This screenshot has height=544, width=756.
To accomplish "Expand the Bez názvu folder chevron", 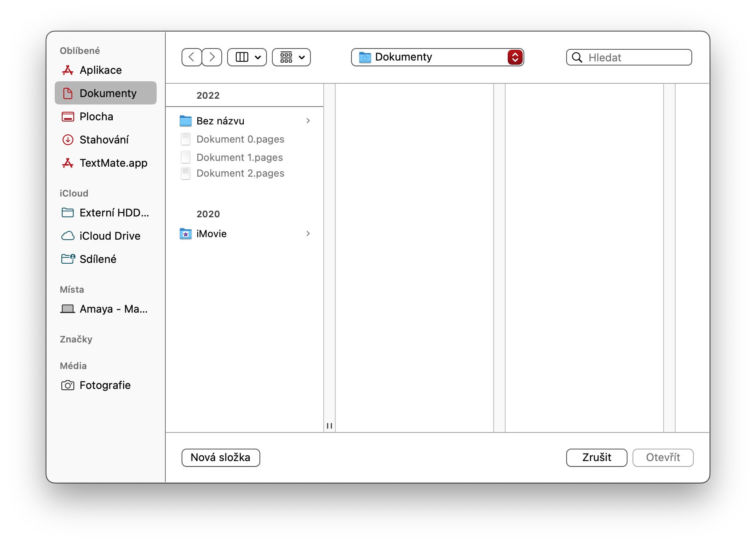I will tap(308, 121).
